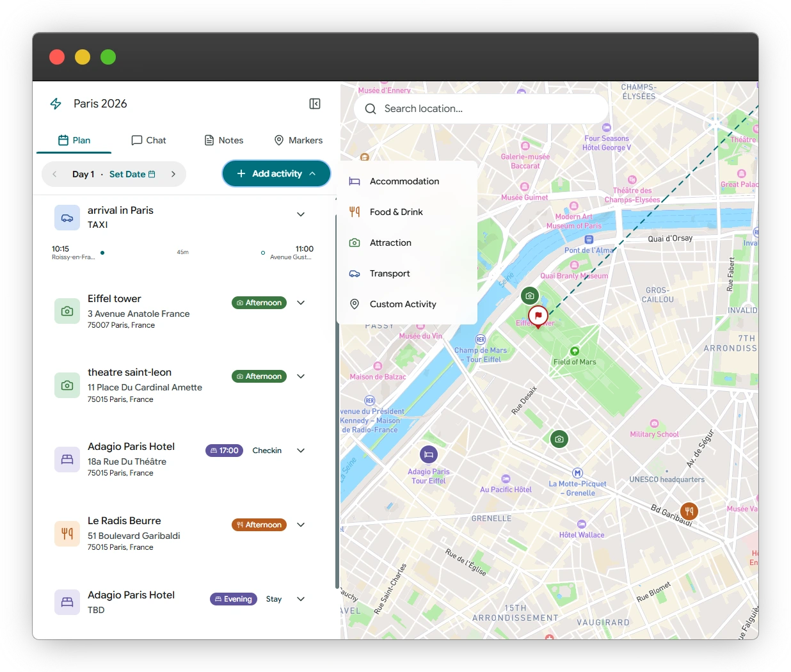Image resolution: width=791 pixels, height=672 pixels.
Task: Expand the theatre saint-leon activity chevron
Action: click(x=301, y=376)
